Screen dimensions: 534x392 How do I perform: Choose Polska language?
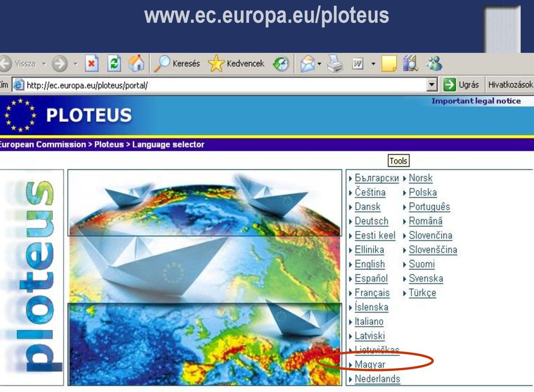pos(423,192)
